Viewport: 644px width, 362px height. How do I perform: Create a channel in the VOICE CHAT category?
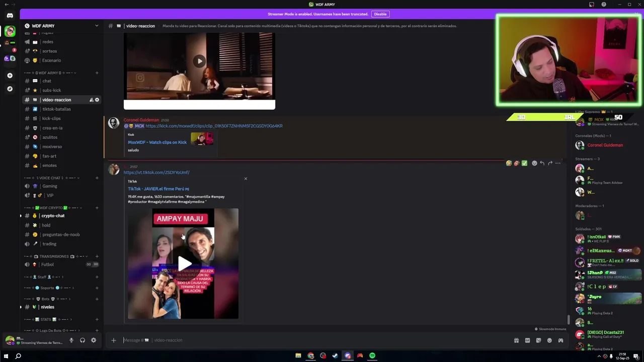(x=97, y=178)
